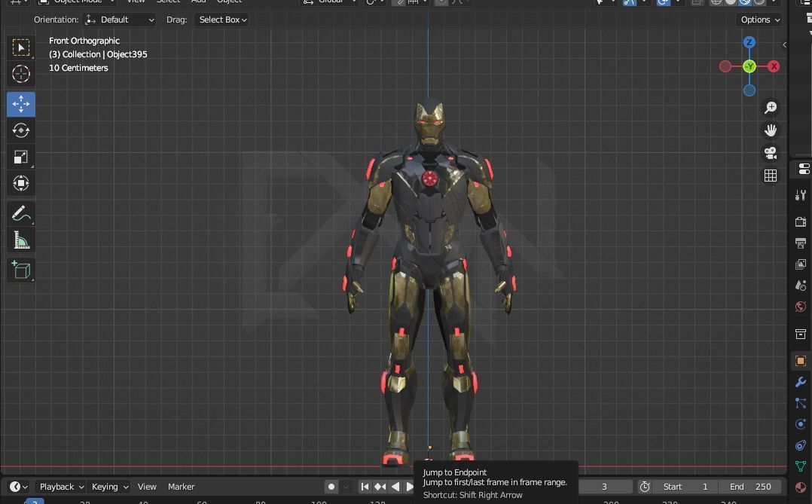
Task: Click blue Z axis on gizmo
Action: (x=749, y=42)
